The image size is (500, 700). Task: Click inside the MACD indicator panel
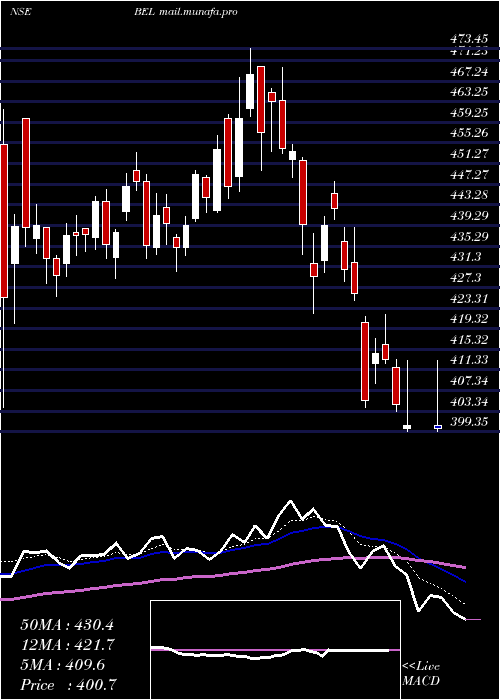(x=275, y=650)
